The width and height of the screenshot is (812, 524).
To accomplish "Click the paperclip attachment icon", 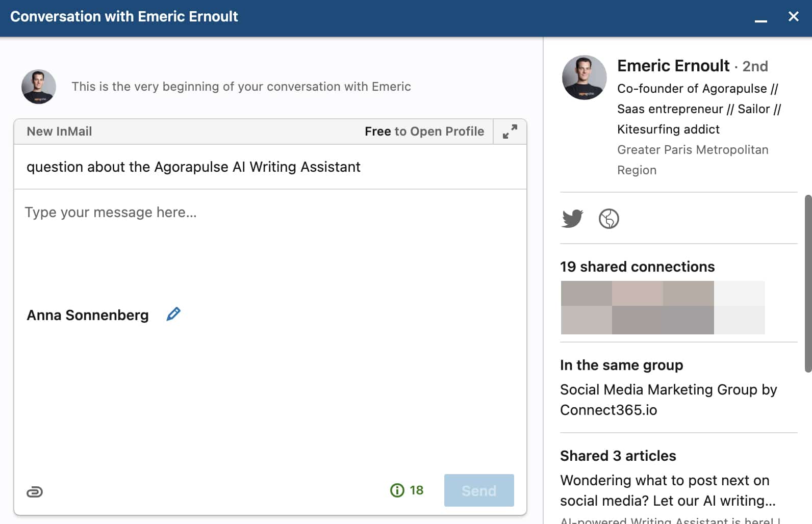I will pyautogui.click(x=35, y=492).
